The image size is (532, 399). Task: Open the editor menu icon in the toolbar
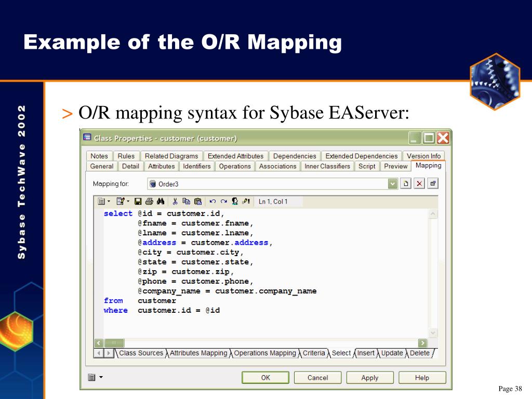tap(101, 202)
